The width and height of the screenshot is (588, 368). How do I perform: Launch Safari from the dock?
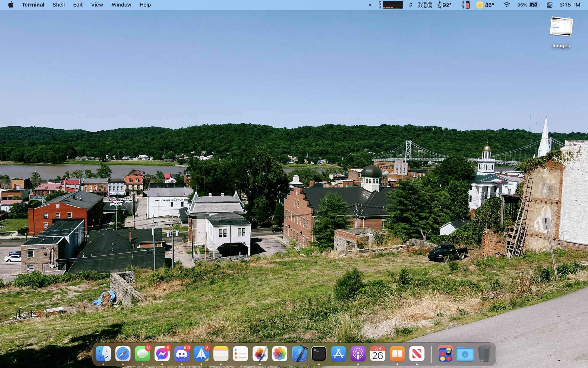[x=123, y=354]
